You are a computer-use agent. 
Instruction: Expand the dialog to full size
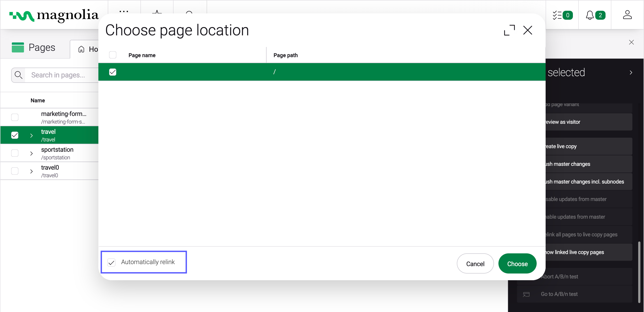click(509, 30)
